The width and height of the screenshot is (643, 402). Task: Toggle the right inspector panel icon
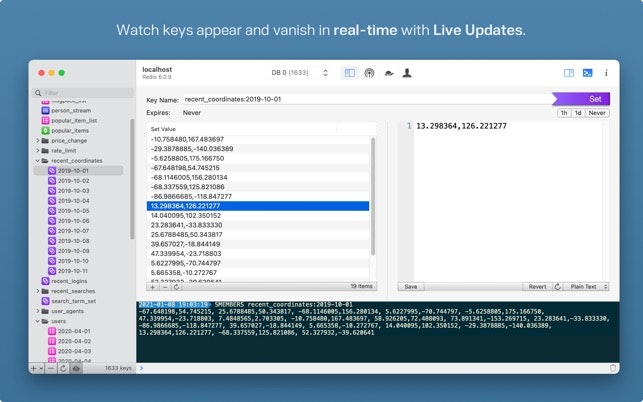tap(569, 73)
